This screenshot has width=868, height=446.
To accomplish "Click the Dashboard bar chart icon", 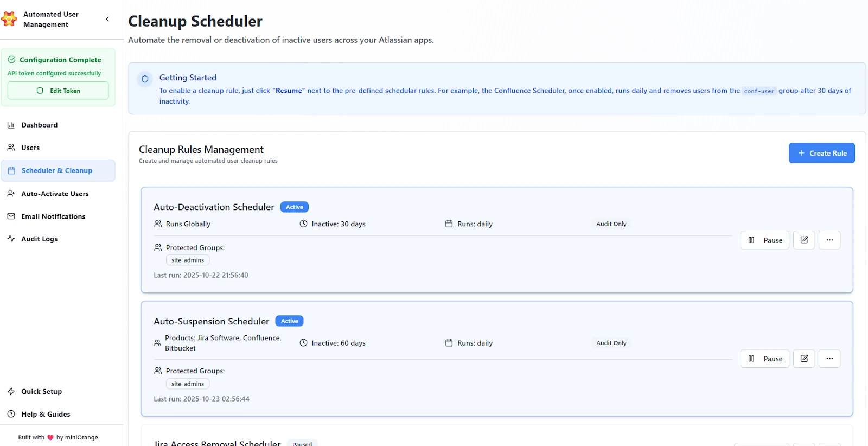I will tap(11, 125).
